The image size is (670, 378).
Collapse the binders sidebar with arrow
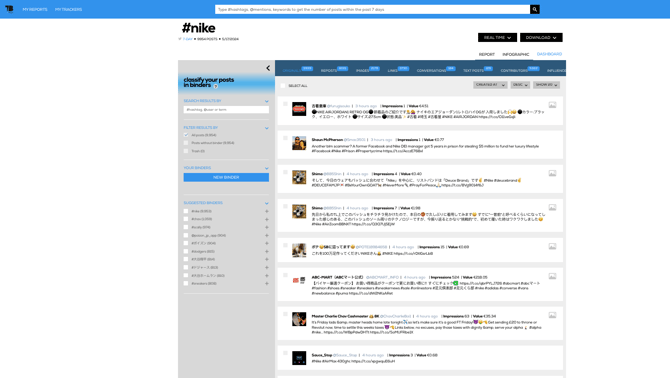tap(268, 68)
